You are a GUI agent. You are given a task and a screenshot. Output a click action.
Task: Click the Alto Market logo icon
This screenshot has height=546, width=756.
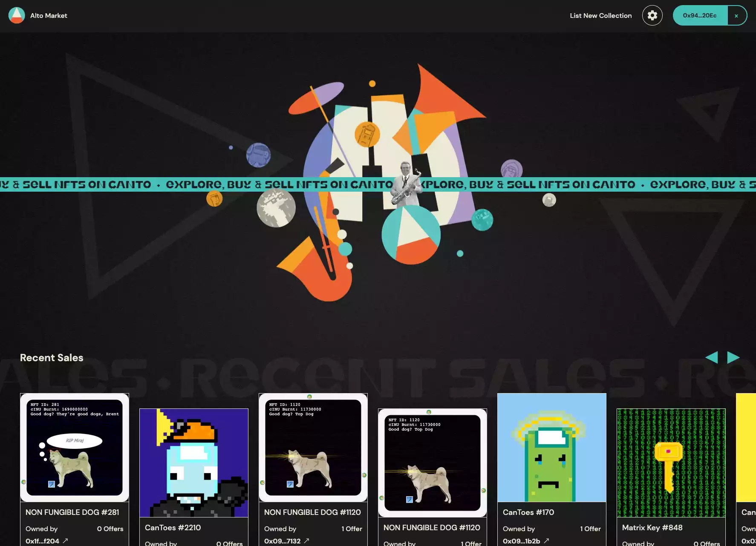[x=17, y=15]
